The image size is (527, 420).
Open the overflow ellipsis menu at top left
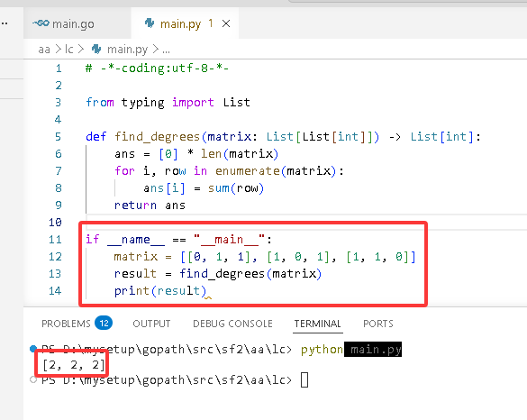(x=5, y=23)
